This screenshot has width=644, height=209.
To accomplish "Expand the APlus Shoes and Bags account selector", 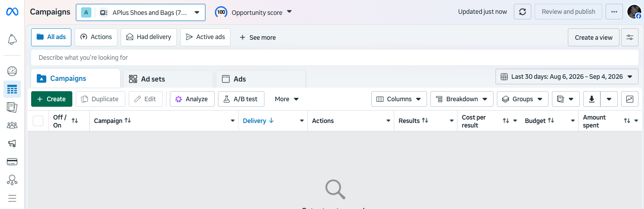I will coord(140,12).
